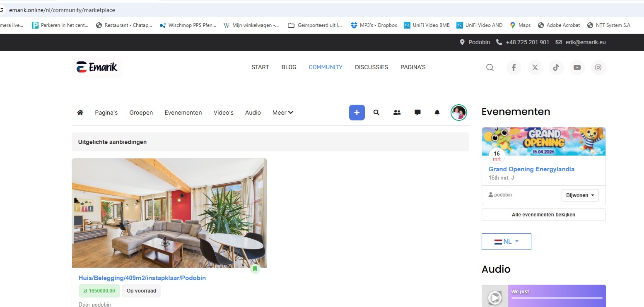Go to the Discussies menu item

click(371, 67)
